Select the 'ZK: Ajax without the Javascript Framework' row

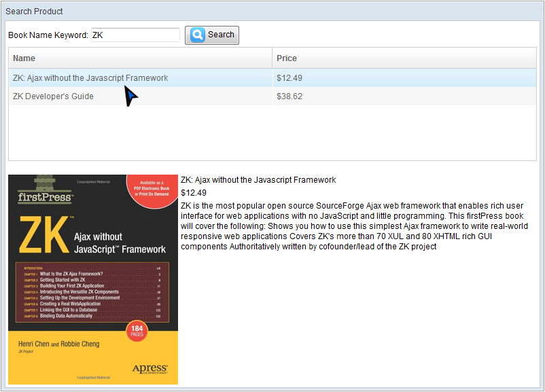(90, 78)
